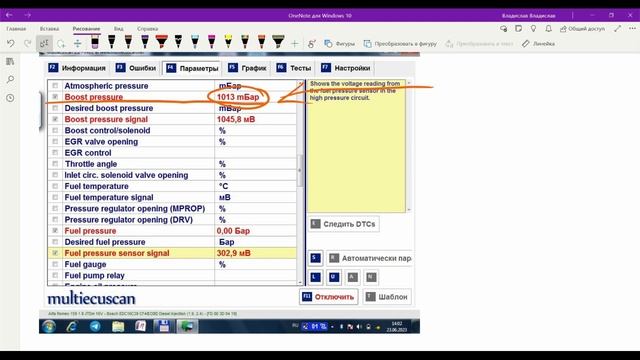Click Следить DTCs button
The image size is (640, 360).
(343, 224)
